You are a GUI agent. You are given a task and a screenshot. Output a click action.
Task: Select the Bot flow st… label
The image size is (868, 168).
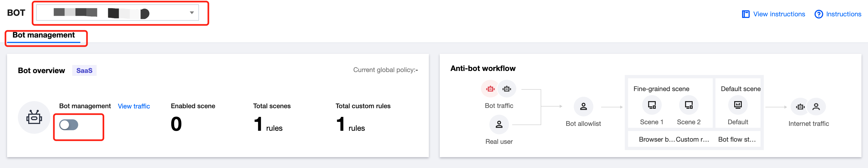click(737, 139)
